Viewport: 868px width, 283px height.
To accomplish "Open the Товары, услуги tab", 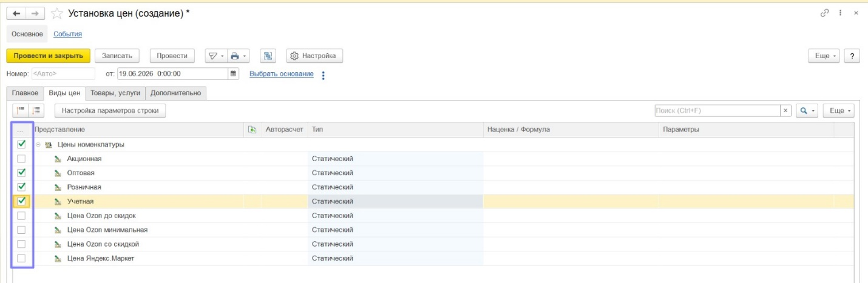I will [x=115, y=93].
